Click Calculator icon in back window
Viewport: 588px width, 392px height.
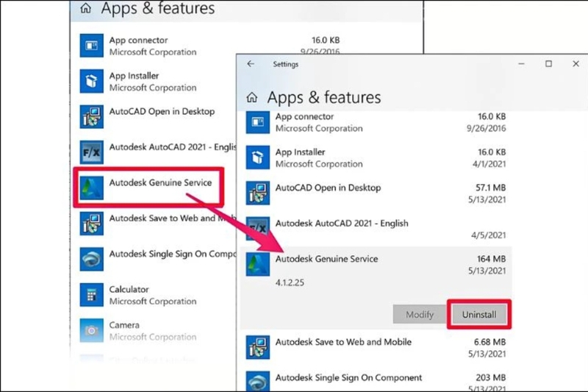pos(91,295)
